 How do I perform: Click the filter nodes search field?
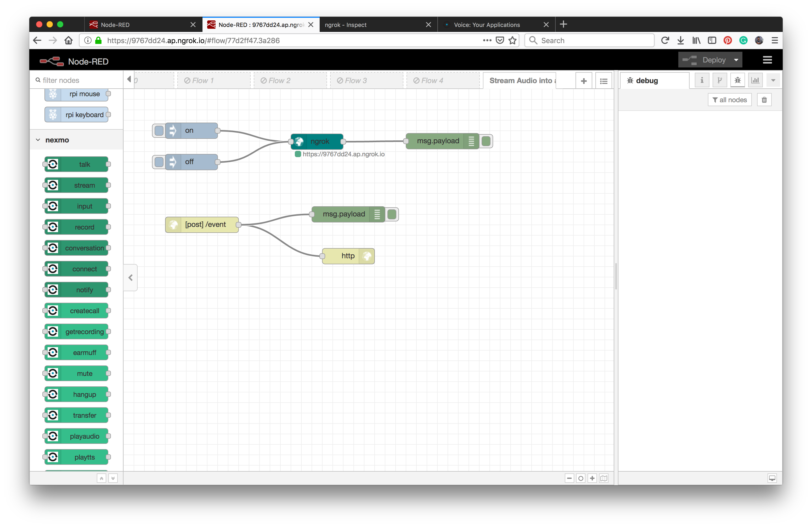coord(76,80)
